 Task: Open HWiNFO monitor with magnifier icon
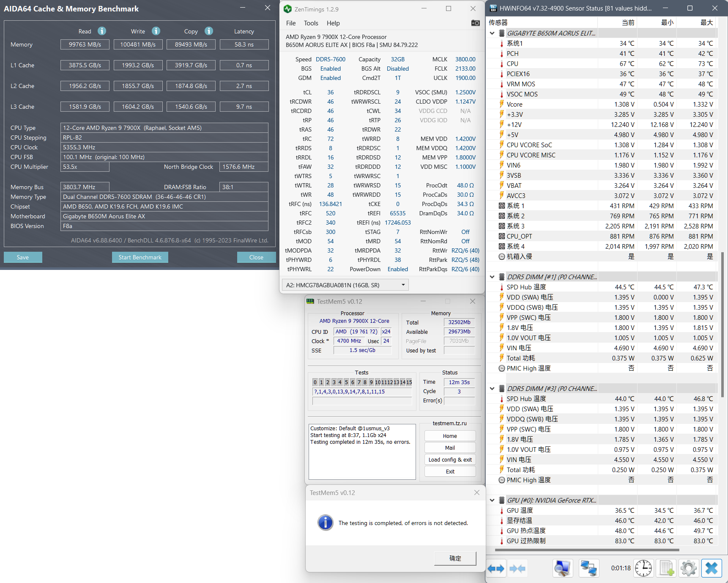click(x=562, y=568)
